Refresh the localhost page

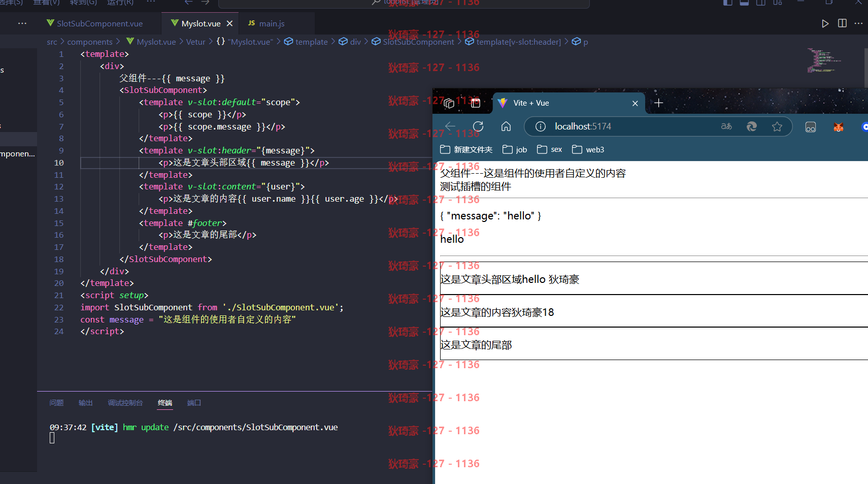(478, 126)
